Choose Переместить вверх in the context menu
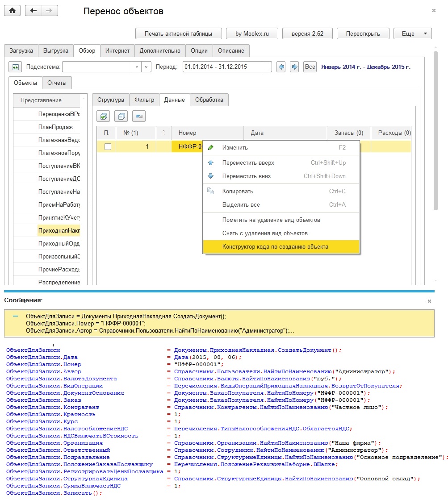The height and width of the screenshot is (500, 448). [281, 162]
